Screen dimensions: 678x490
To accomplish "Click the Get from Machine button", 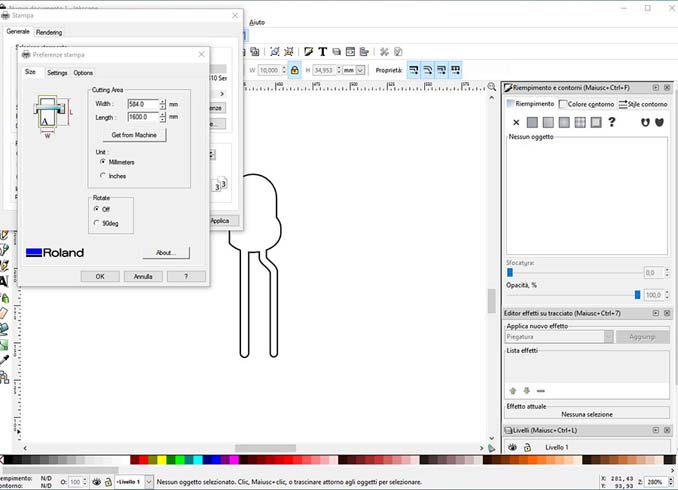I will [x=134, y=135].
